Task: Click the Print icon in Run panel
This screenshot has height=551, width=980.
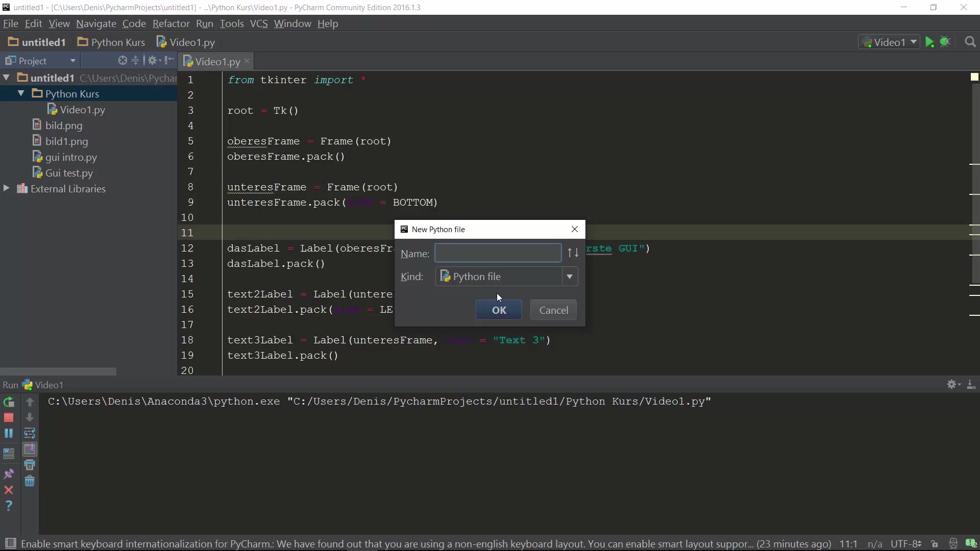Action: point(30,465)
